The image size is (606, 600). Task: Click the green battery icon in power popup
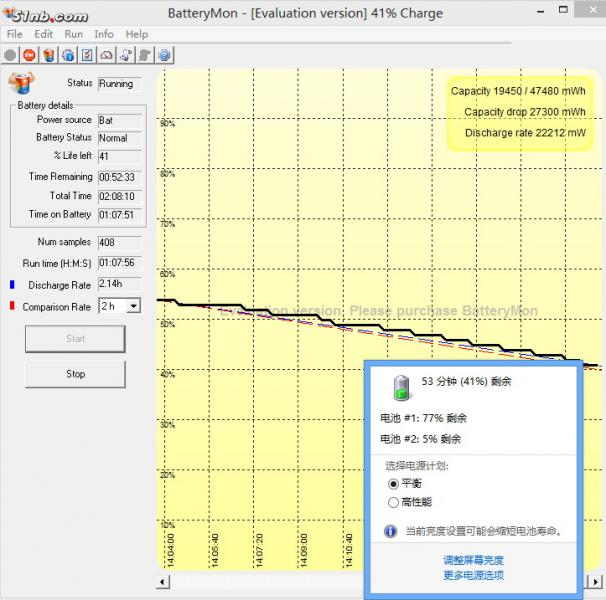401,387
